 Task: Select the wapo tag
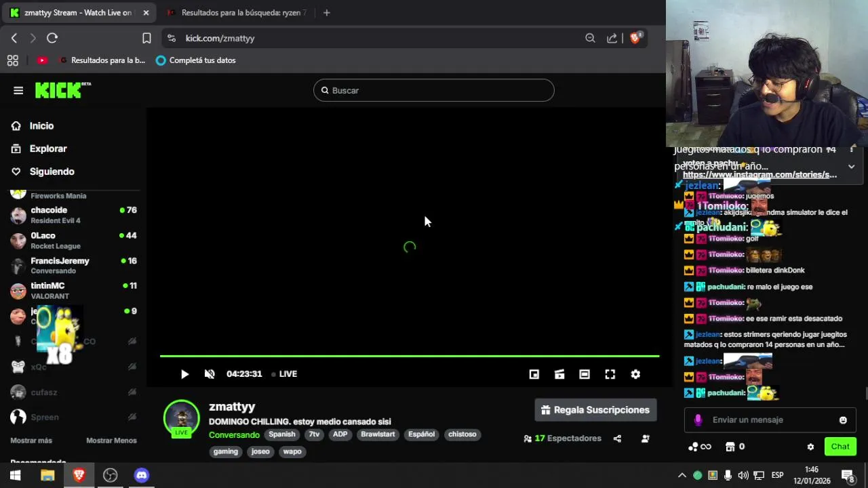[292, 451]
